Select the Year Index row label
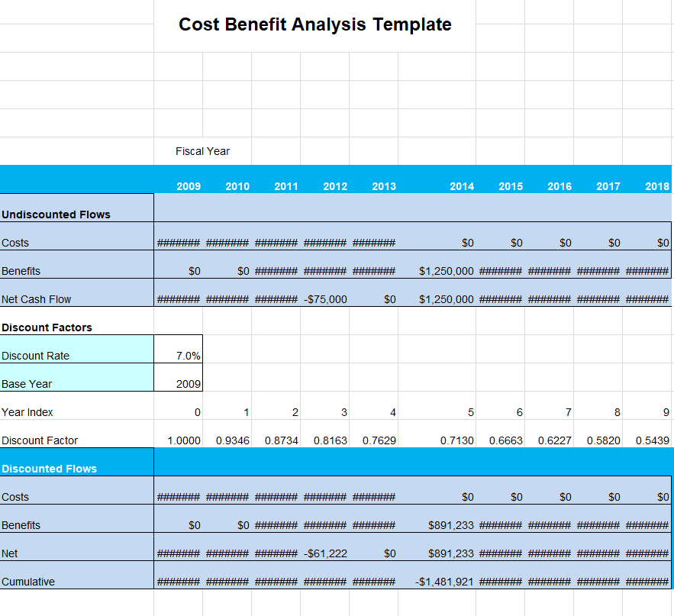This screenshot has width=674, height=616. pyautogui.click(x=27, y=412)
